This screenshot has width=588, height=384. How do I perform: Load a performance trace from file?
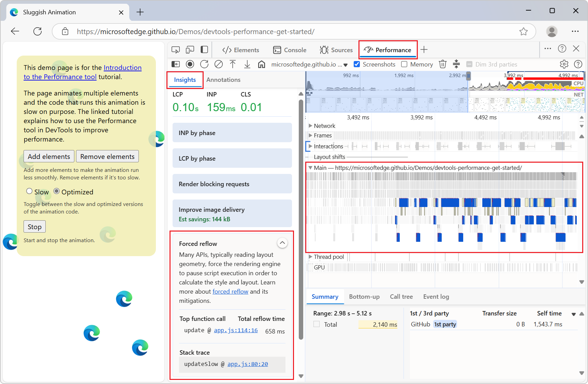coord(233,64)
